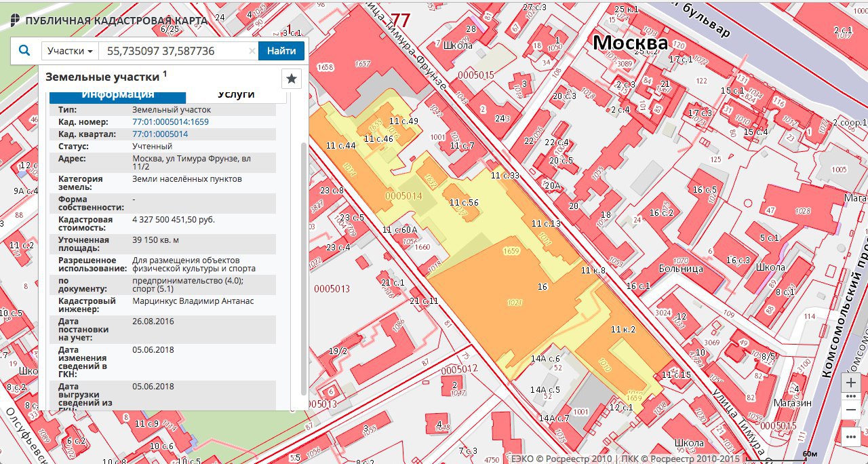Click building label 20А

[553, 186]
